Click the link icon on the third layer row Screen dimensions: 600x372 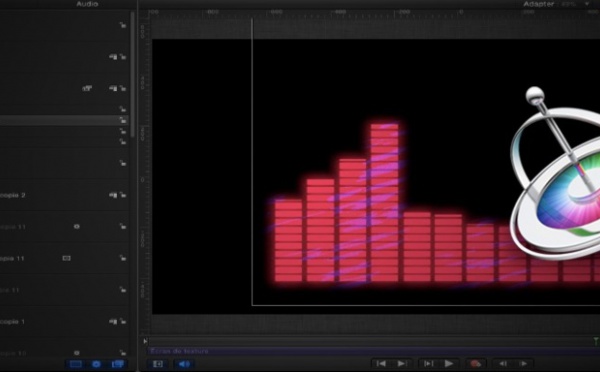click(87, 88)
